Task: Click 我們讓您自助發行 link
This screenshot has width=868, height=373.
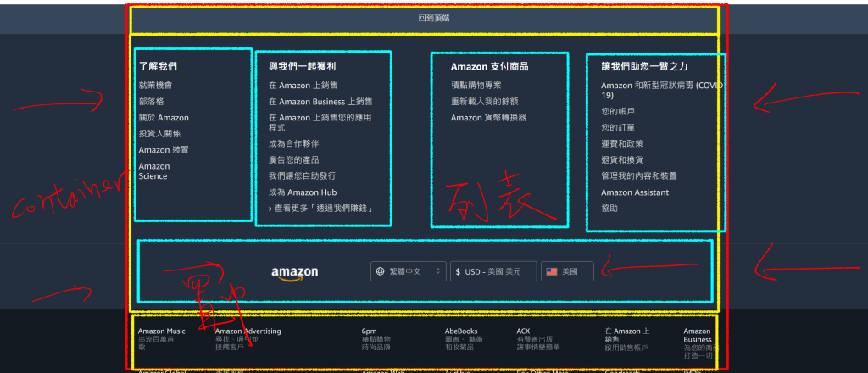Action: (x=303, y=176)
